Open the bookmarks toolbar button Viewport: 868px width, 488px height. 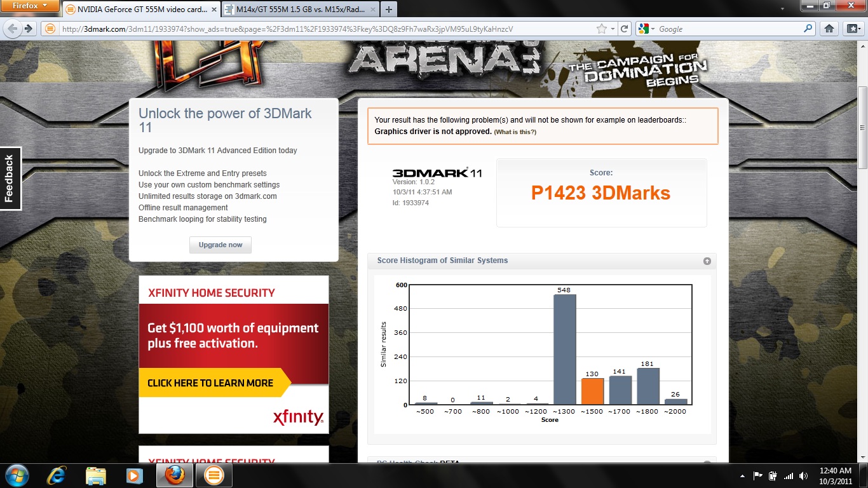[853, 29]
